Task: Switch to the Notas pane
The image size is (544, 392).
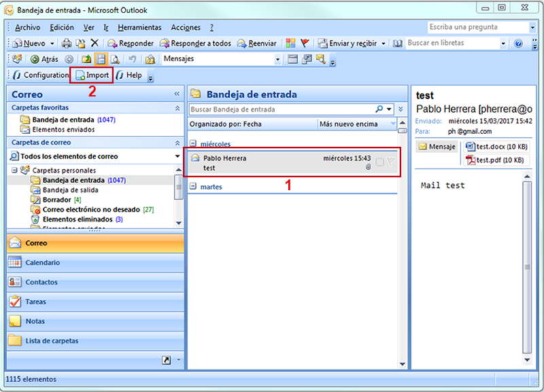Action: pos(95,321)
